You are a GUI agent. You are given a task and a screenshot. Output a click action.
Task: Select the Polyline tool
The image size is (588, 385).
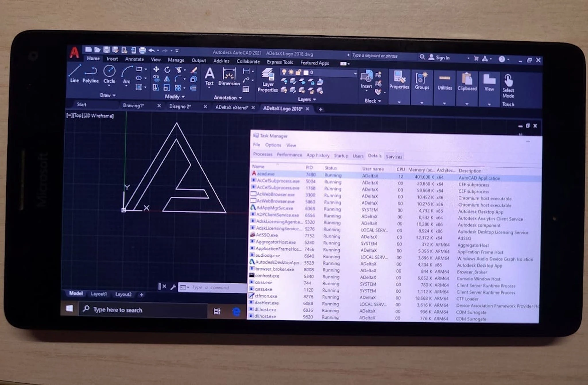click(90, 75)
